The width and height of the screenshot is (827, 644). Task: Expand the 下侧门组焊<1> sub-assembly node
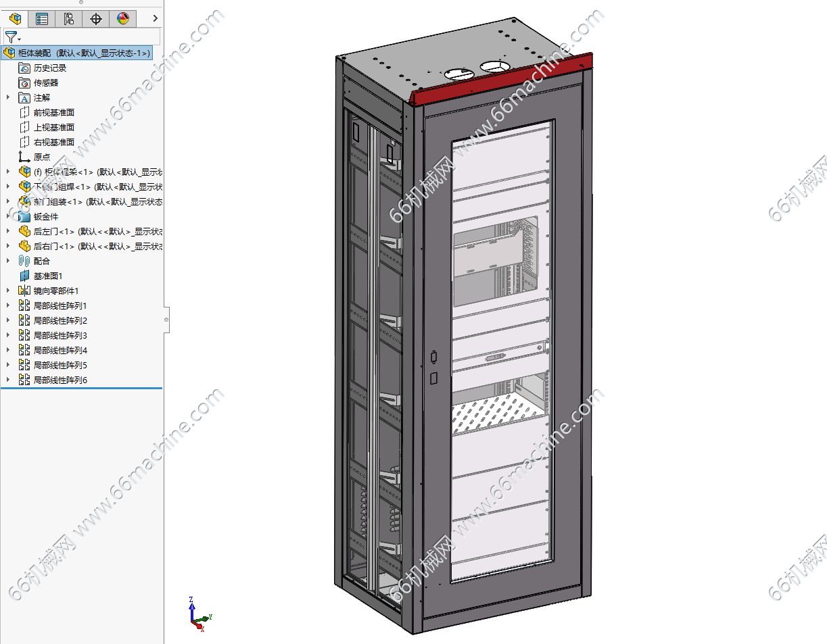tap(8, 187)
